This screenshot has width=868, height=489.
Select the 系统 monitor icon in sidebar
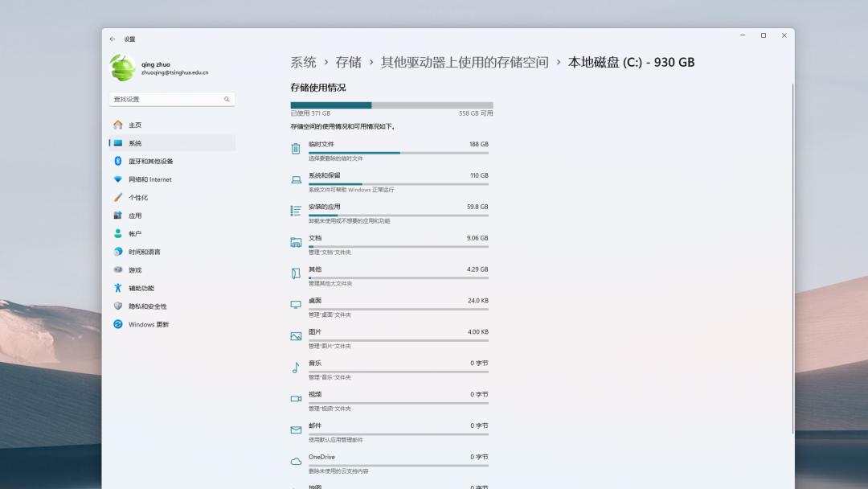[118, 143]
